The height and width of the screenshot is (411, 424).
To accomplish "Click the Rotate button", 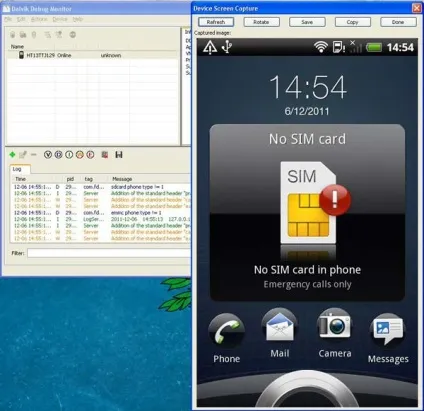I will click(261, 22).
